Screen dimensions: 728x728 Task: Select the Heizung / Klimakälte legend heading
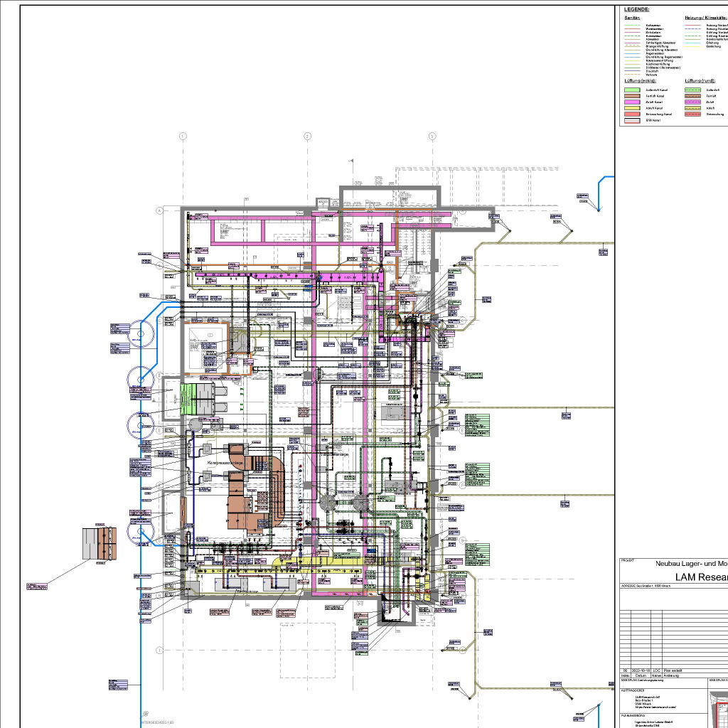[x=705, y=17]
